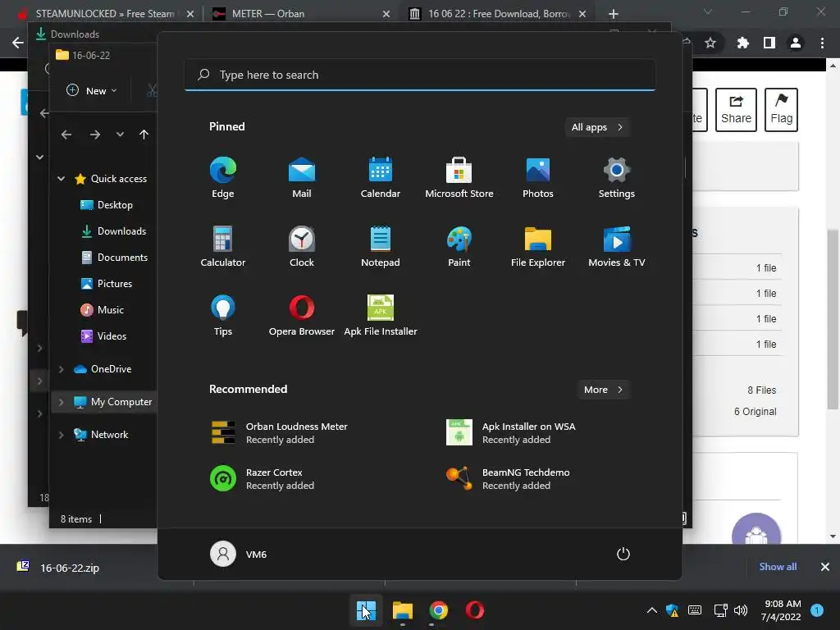Open Music in Explorer sidebar
The width and height of the screenshot is (840, 630).
(102, 309)
